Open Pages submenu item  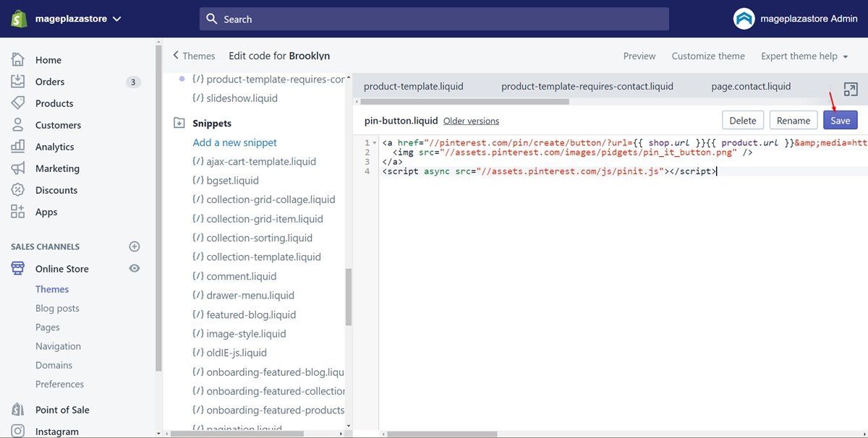(48, 327)
